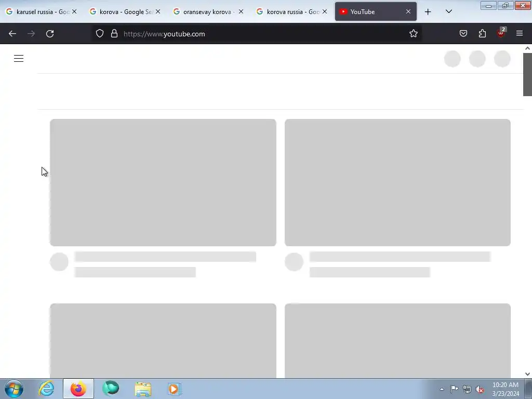The height and width of the screenshot is (399, 532).
Task: Click the muted volume speaker icon
Action: coord(480,389)
